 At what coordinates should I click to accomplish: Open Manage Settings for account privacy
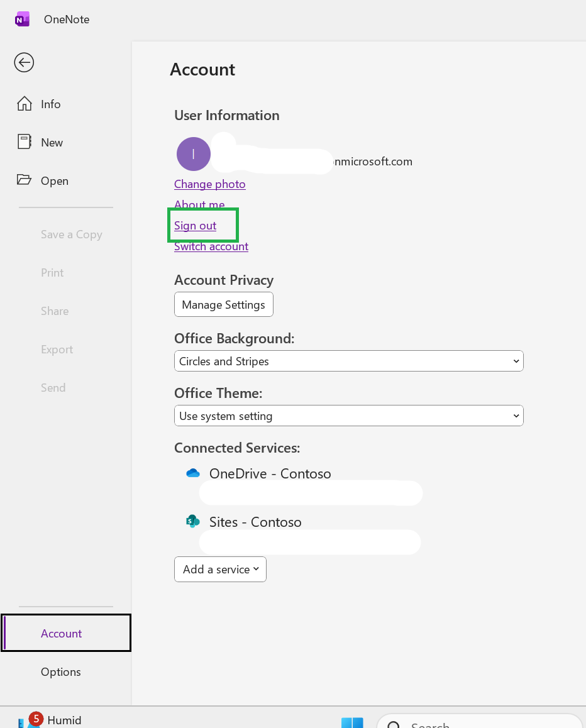[x=224, y=304]
